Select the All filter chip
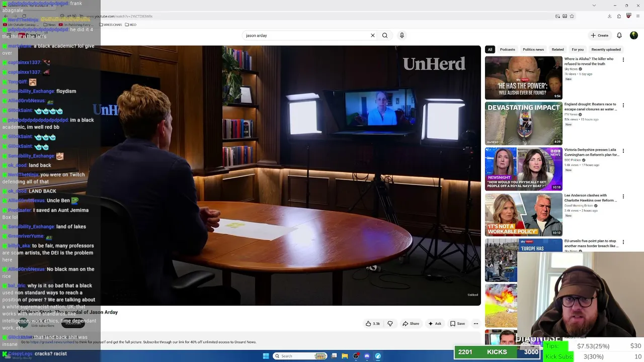 click(490, 49)
